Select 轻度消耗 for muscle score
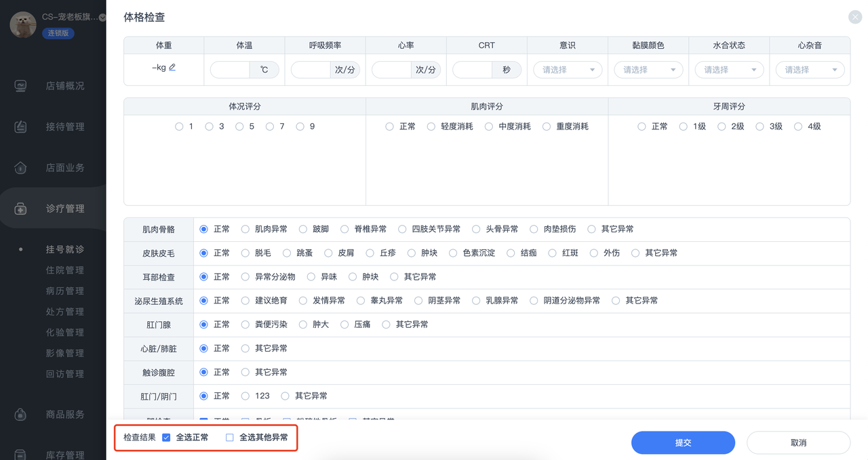 pyautogui.click(x=431, y=127)
